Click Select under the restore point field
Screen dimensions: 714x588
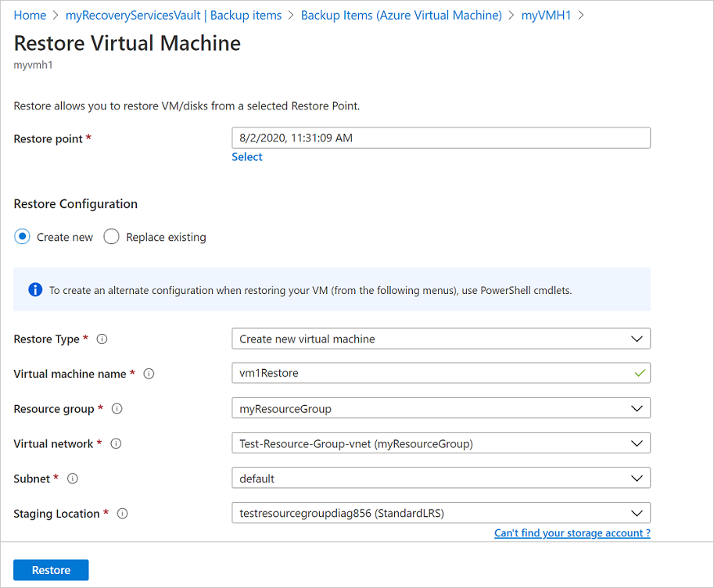(246, 156)
